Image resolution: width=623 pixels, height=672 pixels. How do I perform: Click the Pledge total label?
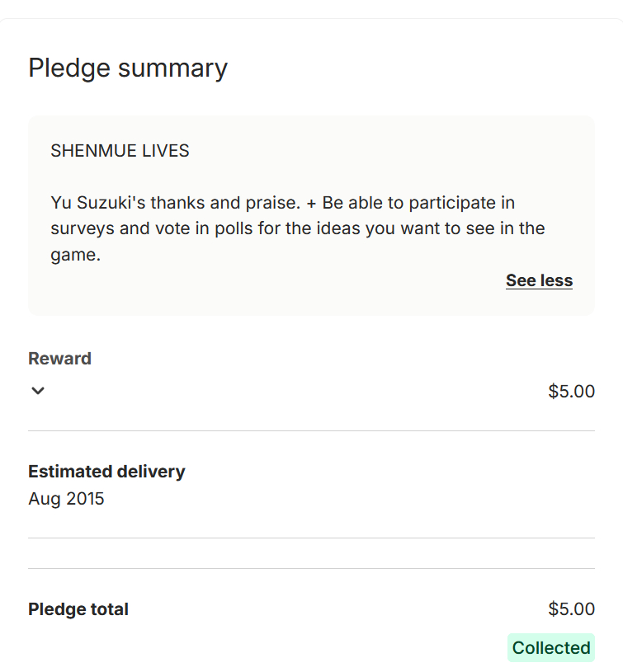click(78, 609)
